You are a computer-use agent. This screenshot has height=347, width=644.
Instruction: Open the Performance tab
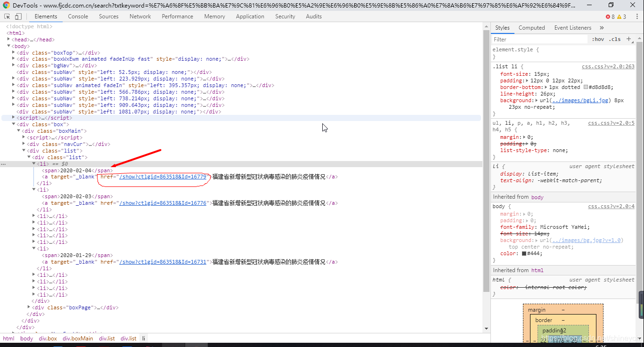click(x=177, y=16)
